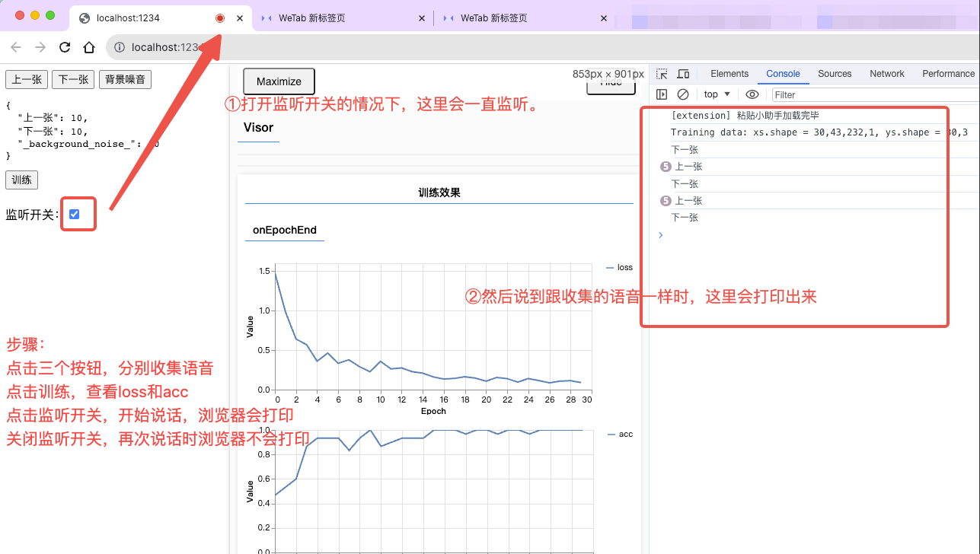Click the Training data log message
This screenshot has height=554, width=980.
pyautogui.click(x=819, y=132)
